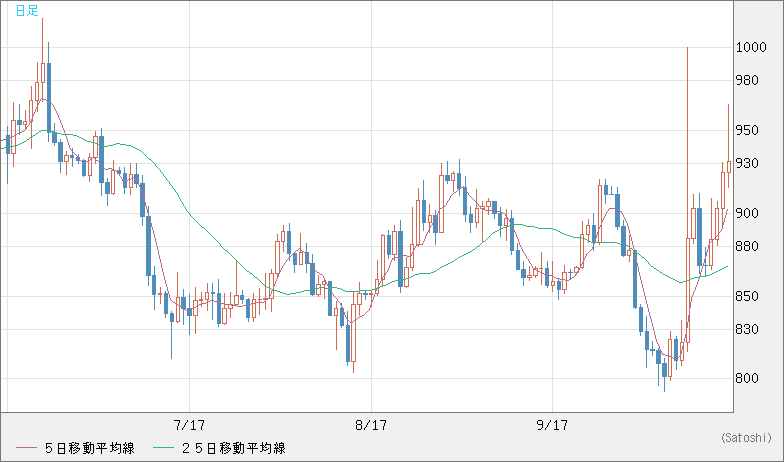Select the 1000 price axis label

(x=749, y=47)
